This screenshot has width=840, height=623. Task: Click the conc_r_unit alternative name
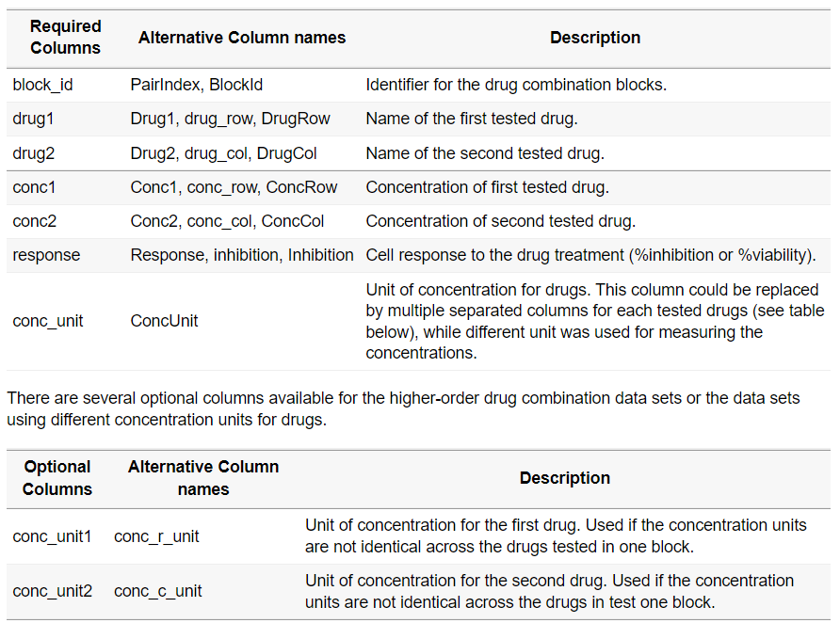156,536
